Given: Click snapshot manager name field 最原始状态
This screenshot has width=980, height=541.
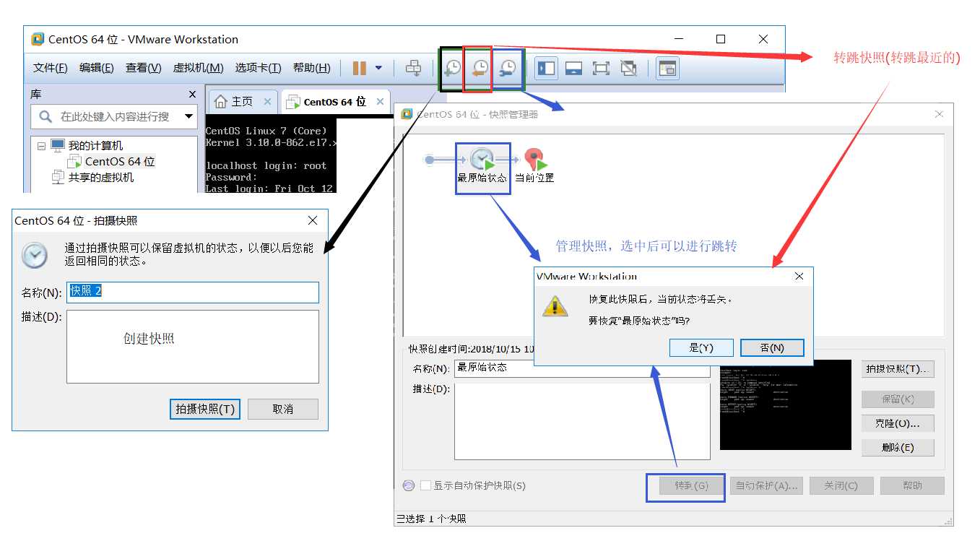Looking at the screenshot, I should coord(582,368).
